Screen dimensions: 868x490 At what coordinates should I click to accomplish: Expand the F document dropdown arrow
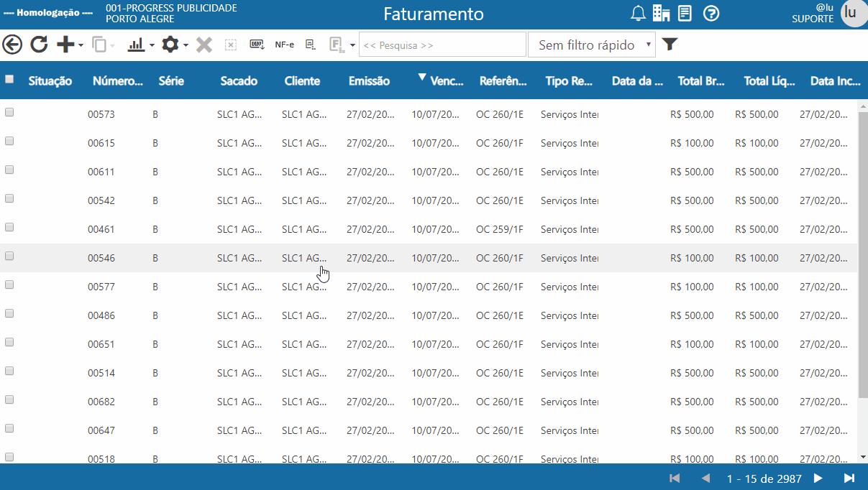(x=352, y=45)
